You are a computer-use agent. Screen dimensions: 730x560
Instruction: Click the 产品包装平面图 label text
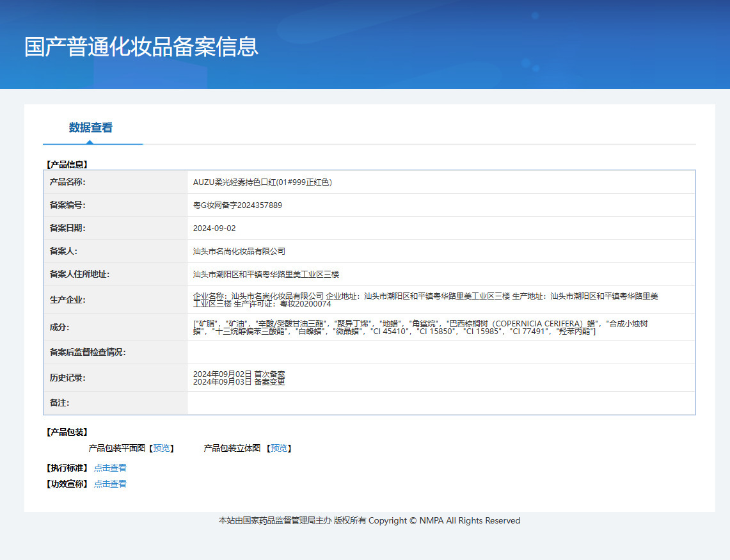click(117, 448)
